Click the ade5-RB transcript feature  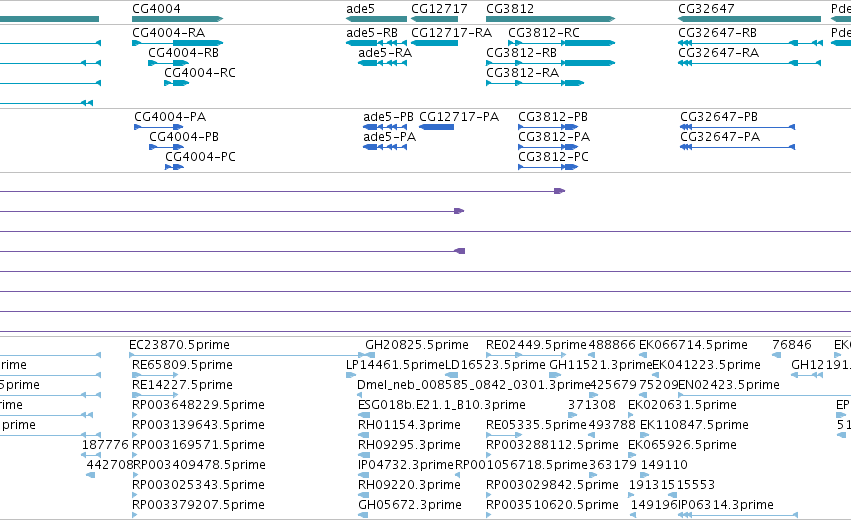(376, 43)
